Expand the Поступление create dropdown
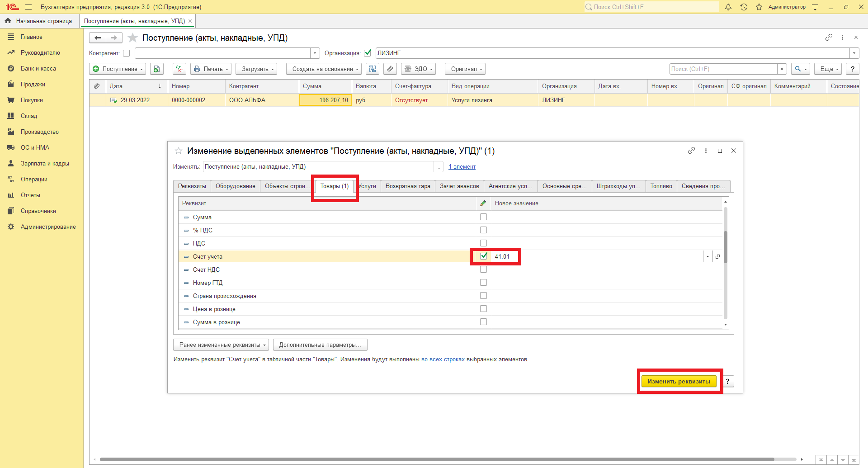Image resolution: width=868 pixels, height=468 pixels. pos(118,69)
